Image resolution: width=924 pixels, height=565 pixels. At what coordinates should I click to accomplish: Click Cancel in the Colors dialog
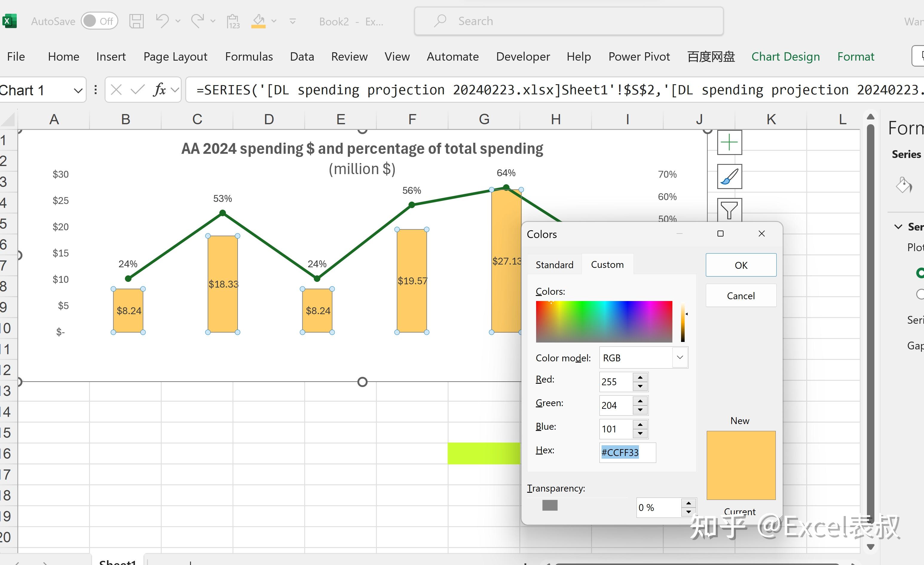pyautogui.click(x=741, y=296)
